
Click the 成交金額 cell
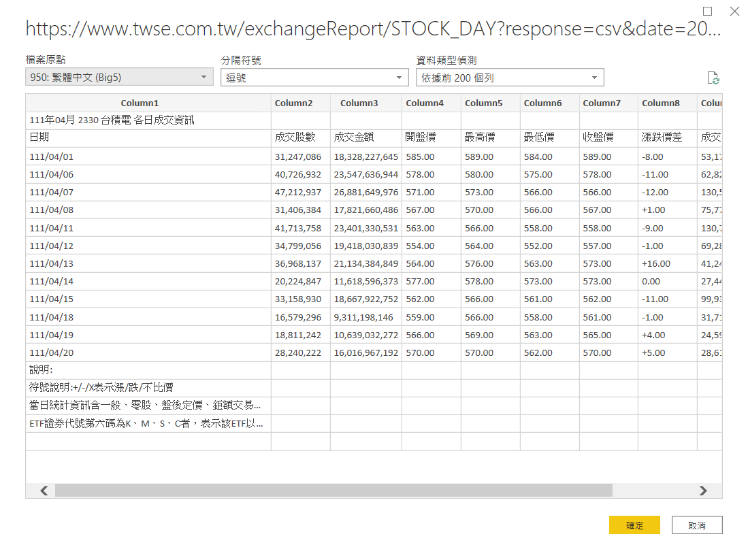(x=354, y=137)
